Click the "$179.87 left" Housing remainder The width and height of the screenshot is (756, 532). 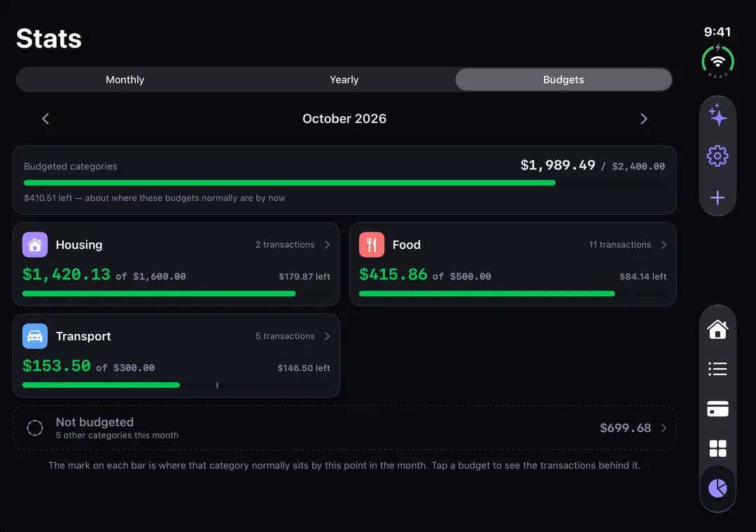point(304,276)
